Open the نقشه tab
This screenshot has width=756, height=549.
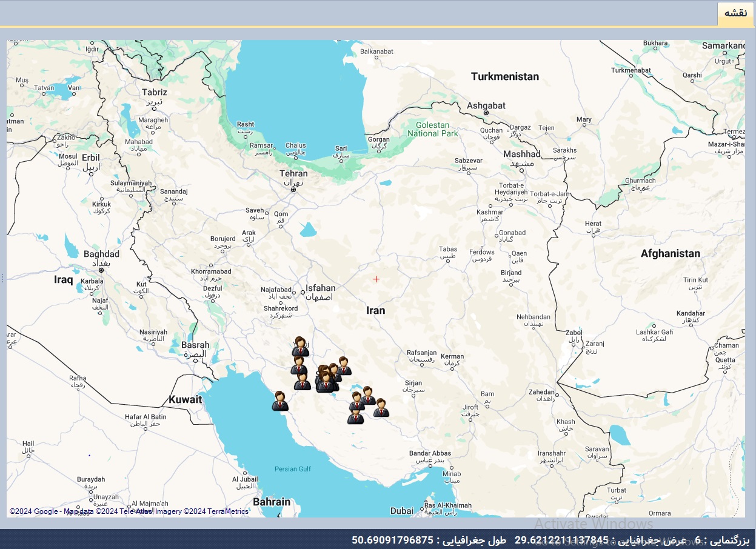tap(735, 13)
